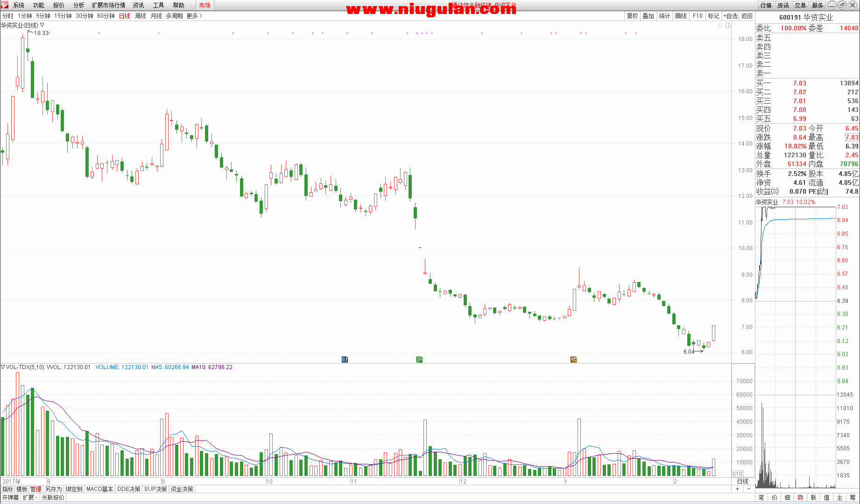Click the red 市场 tab

pyautogui.click(x=204, y=5)
